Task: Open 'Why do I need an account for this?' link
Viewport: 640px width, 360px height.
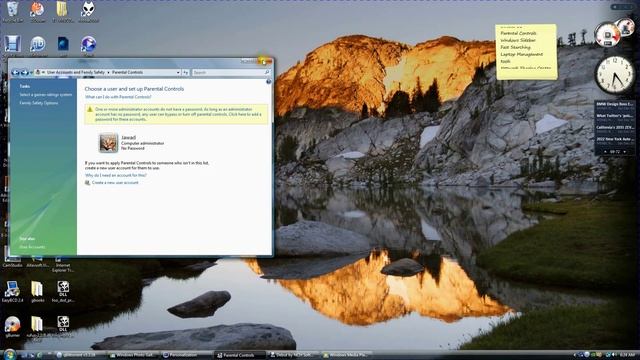Action: (116, 175)
